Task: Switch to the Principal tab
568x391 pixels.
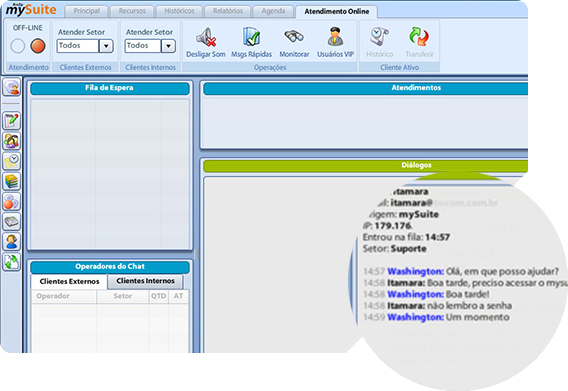Action: (87, 11)
